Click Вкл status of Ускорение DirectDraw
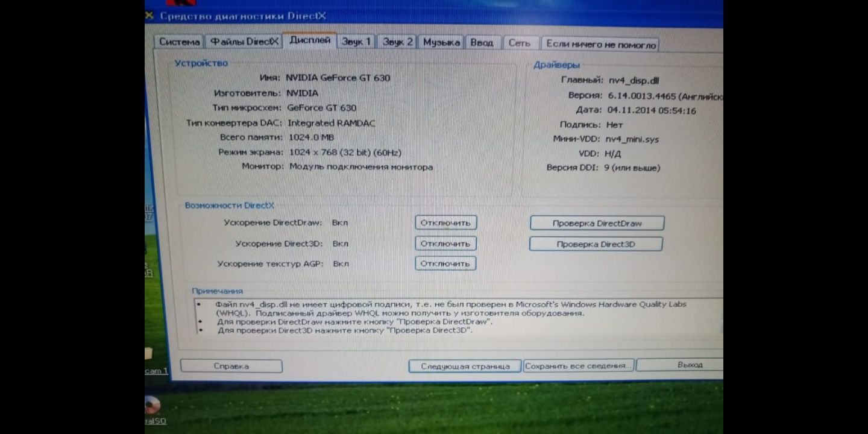Screen dimensions: 868x434 pyautogui.click(x=340, y=222)
